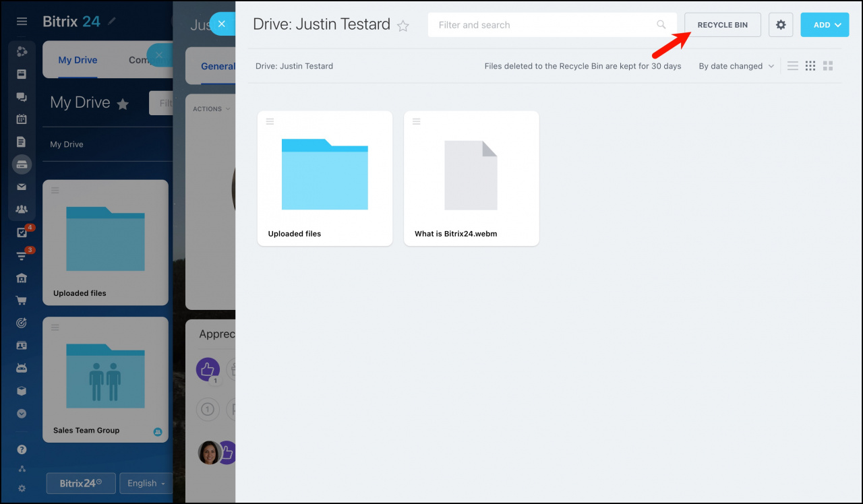This screenshot has height=504, width=863.
Task: Open menu on Sales Team Group card
Action: click(x=55, y=327)
